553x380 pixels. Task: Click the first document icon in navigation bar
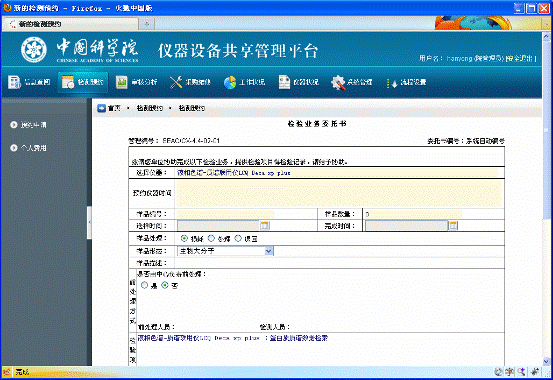point(14,82)
